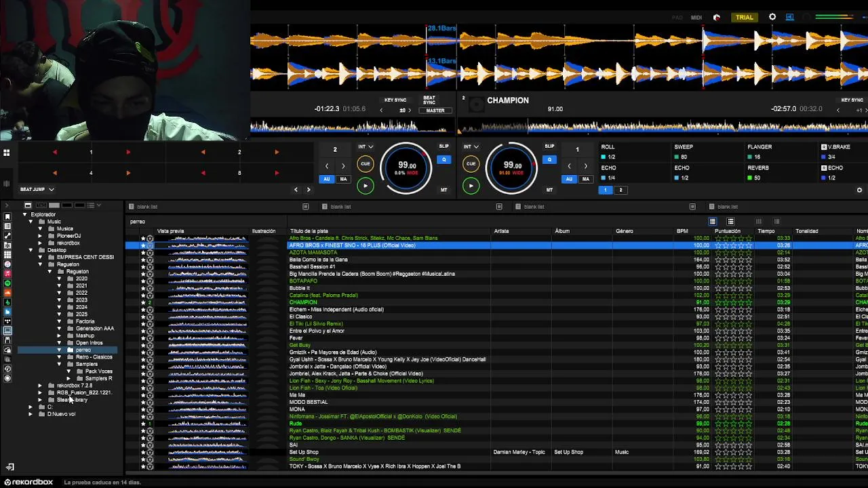Play the right deck with its green play button
This screenshot has width=868, height=488.
pyautogui.click(x=471, y=186)
